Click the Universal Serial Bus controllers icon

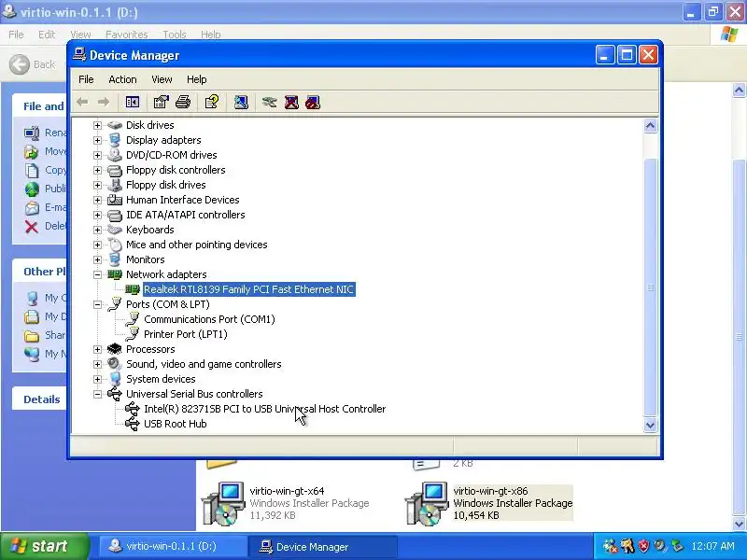(x=114, y=394)
